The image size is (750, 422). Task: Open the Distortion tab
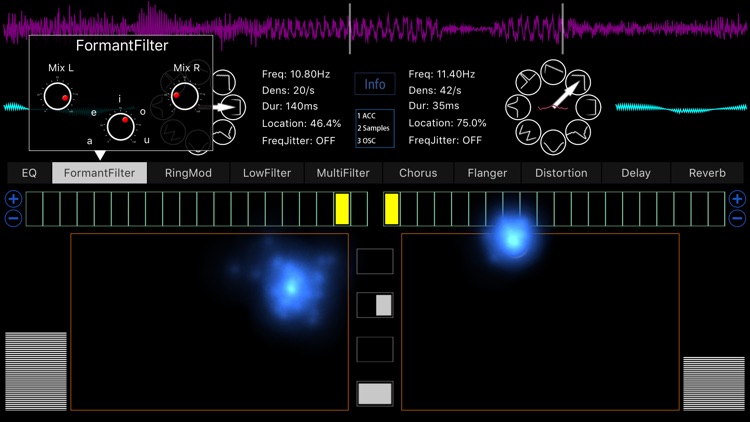click(x=561, y=173)
